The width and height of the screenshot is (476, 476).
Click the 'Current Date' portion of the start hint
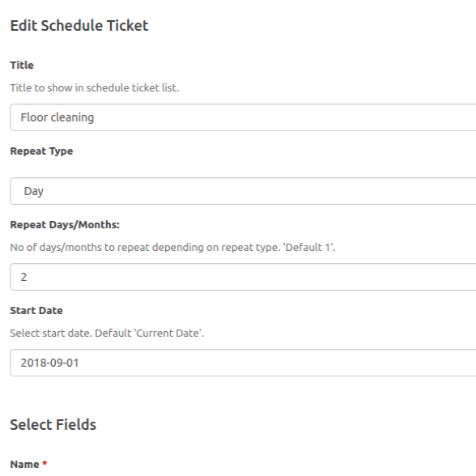pos(168,334)
